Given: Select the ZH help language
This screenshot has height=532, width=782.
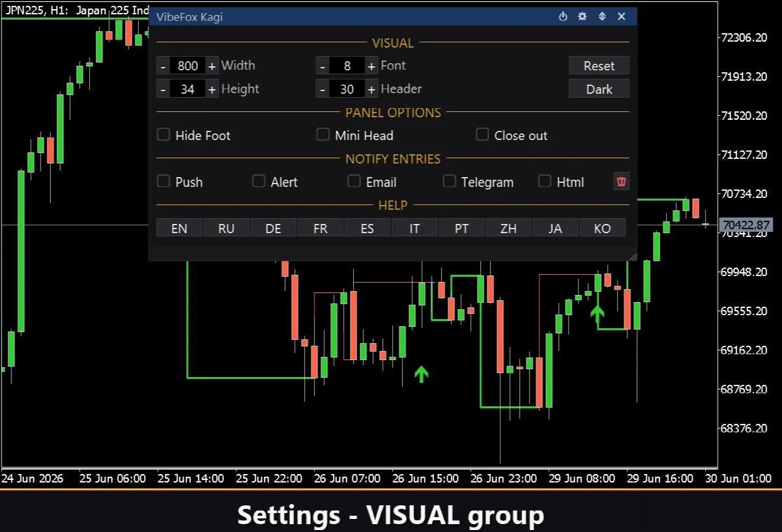Looking at the screenshot, I should coord(508,228).
